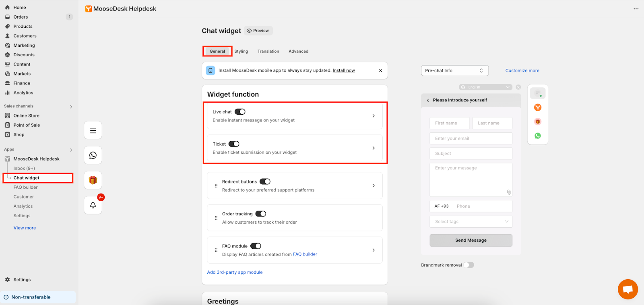Click the MooseDesk logo in widget preview strip
Viewport: 644px width, 305px height.
tap(538, 107)
